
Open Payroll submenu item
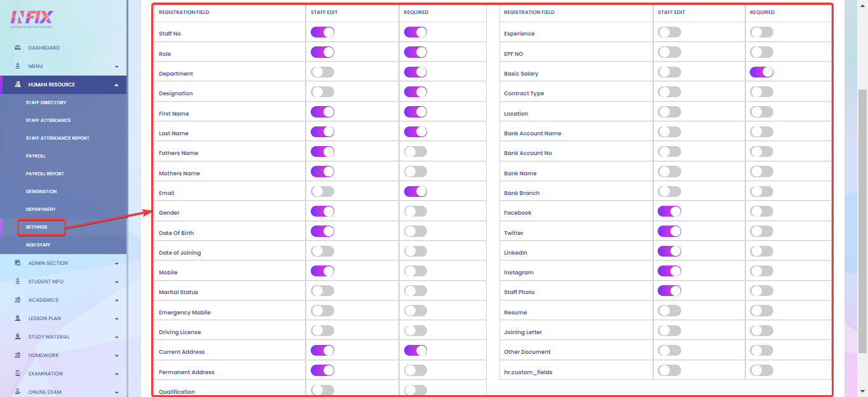pos(36,156)
